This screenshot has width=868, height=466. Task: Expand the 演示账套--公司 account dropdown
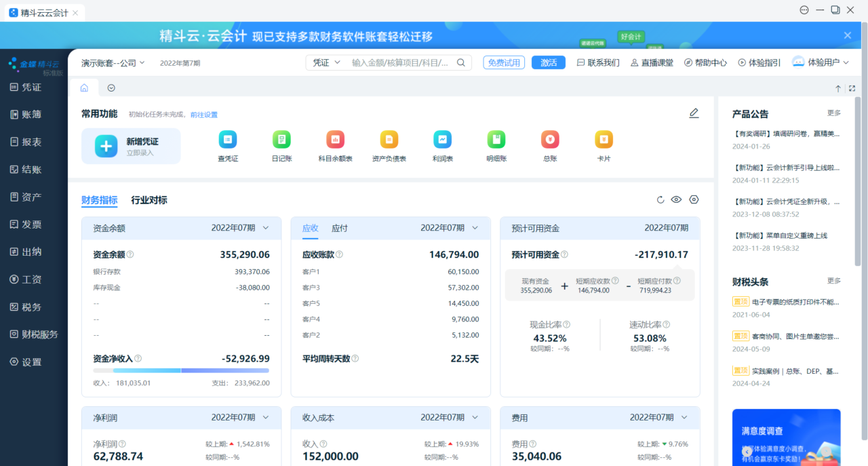pyautogui.click(x=113, y=62)
